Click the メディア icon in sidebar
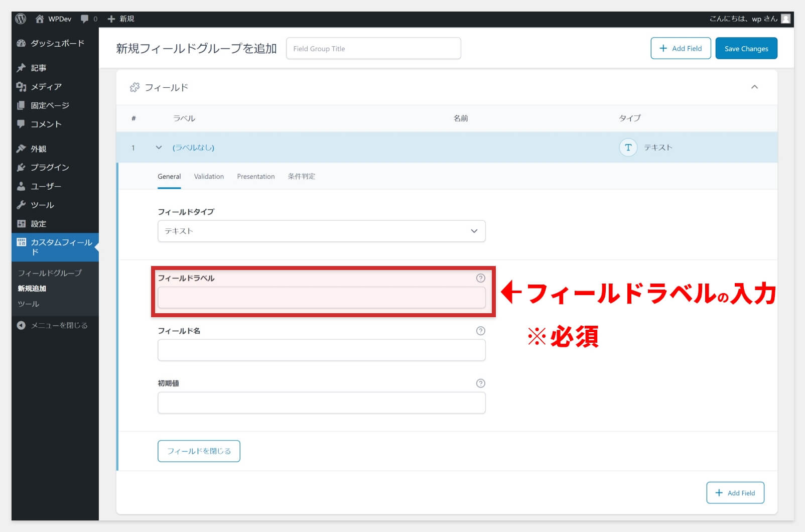Screen dimensions: 805x532 [x=21, y=86]
